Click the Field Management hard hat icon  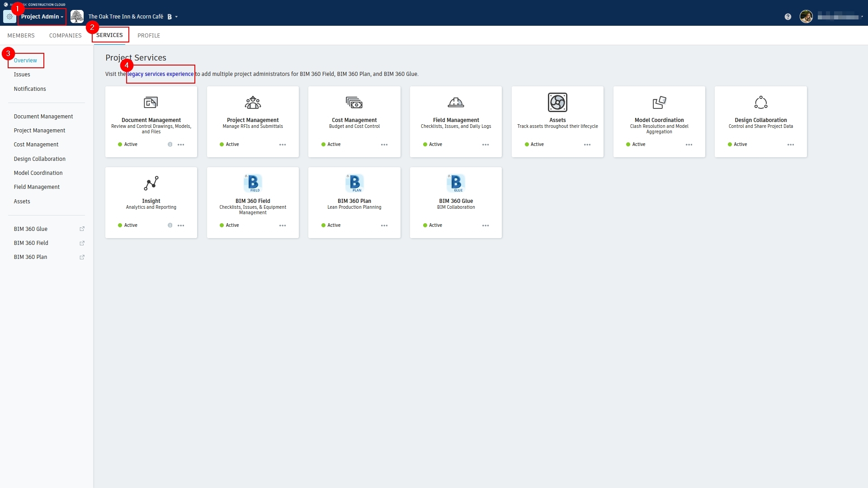(456, 103)
